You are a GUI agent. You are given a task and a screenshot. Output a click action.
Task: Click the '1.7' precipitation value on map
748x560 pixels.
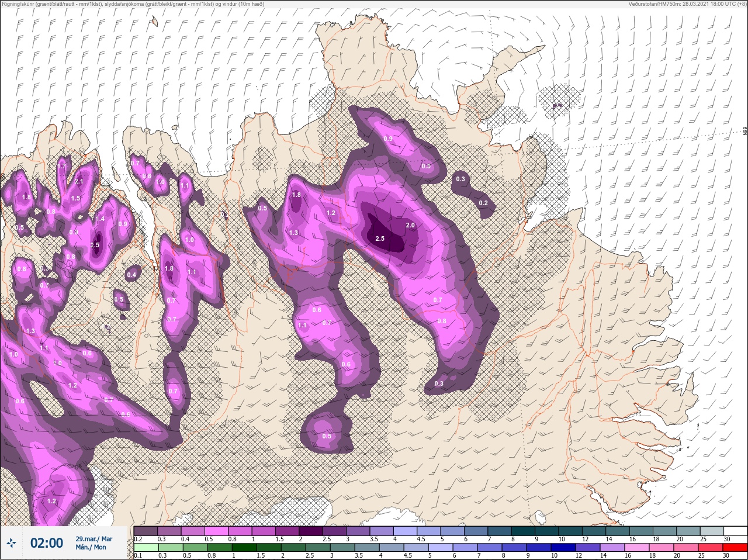point(62,166)
